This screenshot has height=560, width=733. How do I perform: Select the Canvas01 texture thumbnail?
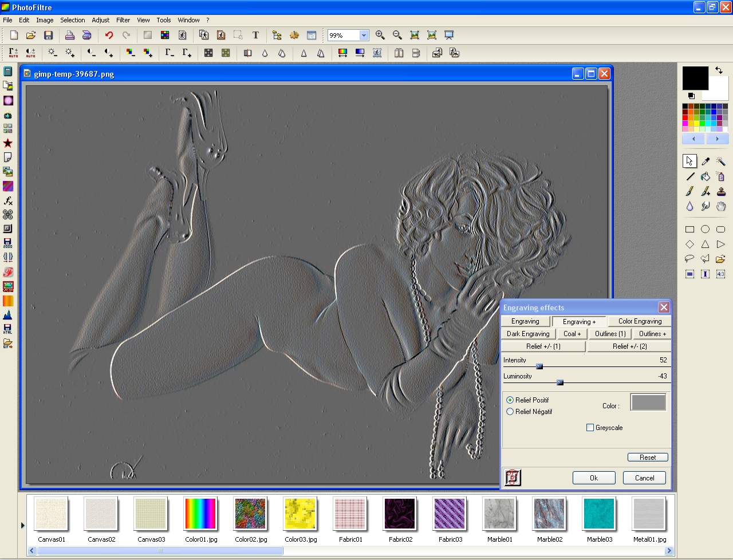[x=51, y=514]
